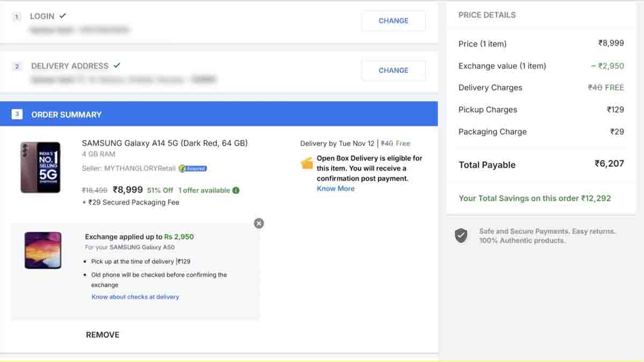The width and height of the screenshot is (644, 362).
Task: Click the Flipkart Assured badge next to the seller
Action: (x=193, y=168)
